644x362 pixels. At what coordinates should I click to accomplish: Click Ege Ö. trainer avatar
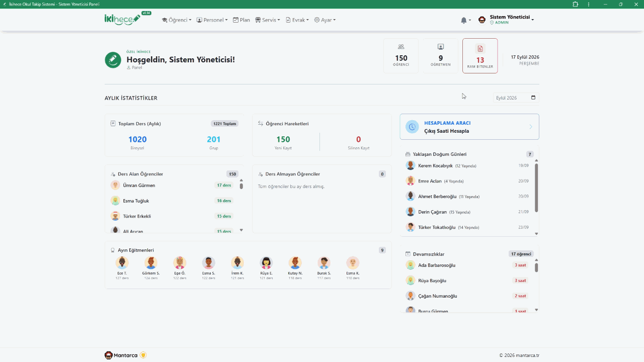(180, 263)
